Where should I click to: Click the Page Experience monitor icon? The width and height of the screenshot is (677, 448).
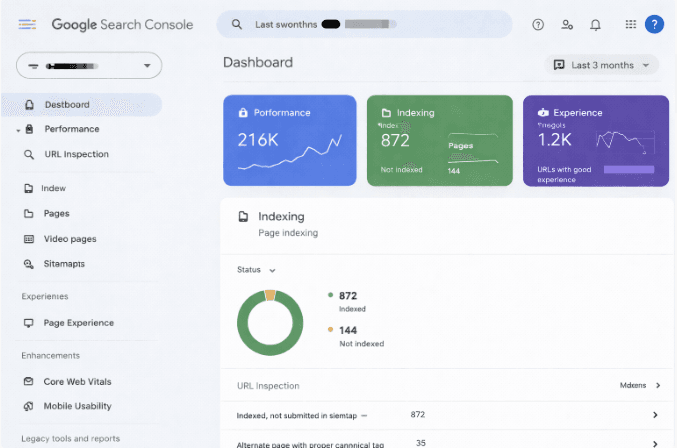[28, 323]
